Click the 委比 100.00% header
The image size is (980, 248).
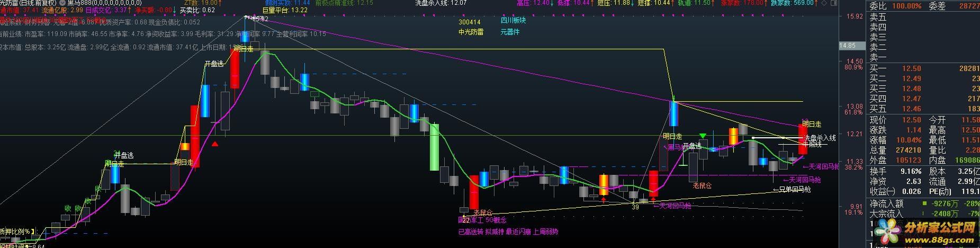pos(895,6)
